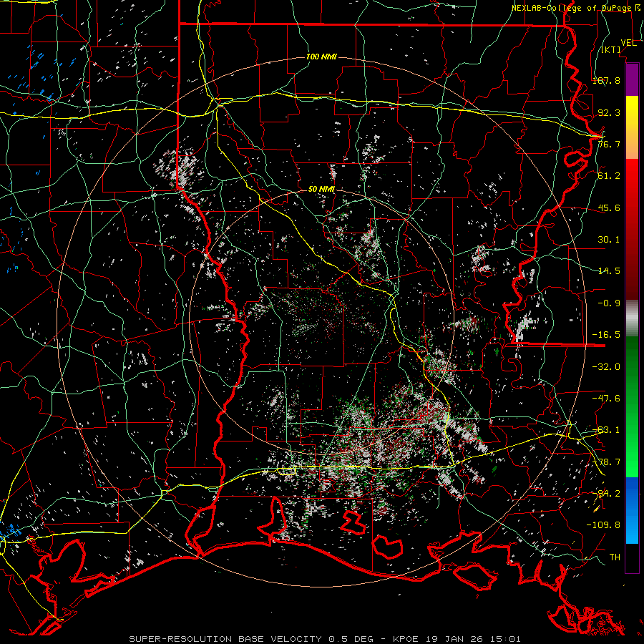This screenshot has width=644, height=644.
Task: Click the TH threshold label on the scale
Action: pyautogui.click(x=615, y=557)
